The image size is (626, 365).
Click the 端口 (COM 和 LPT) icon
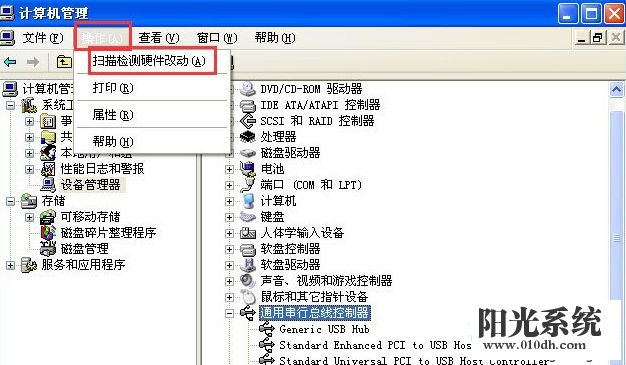pyautogui.click(x=248, y=185)
